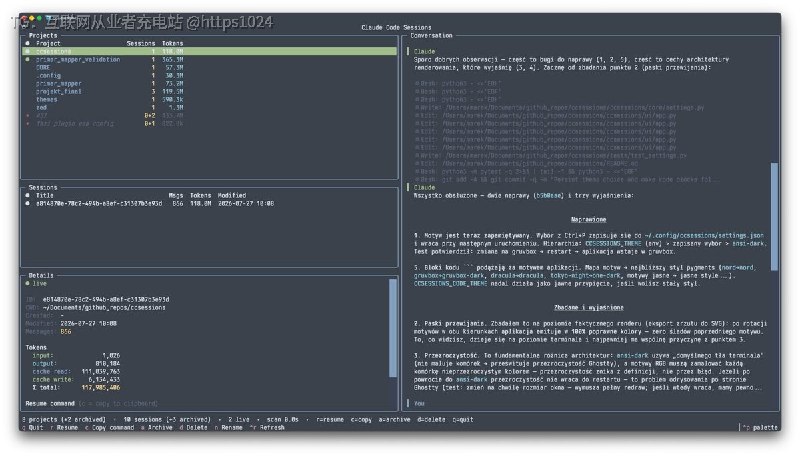The width and height of the screenshot is (800, 456).
Task: Click the Rename shortcut in the footer
Action: click(229, 428)
